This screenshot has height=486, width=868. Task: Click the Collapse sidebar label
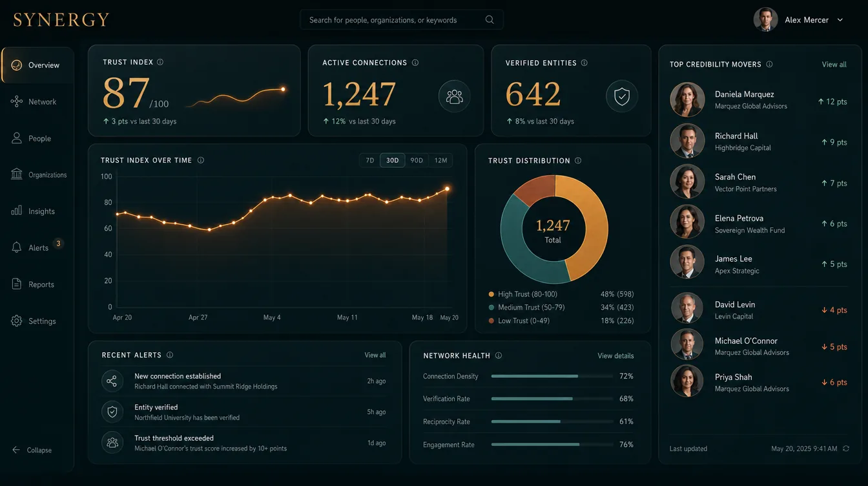39,450
